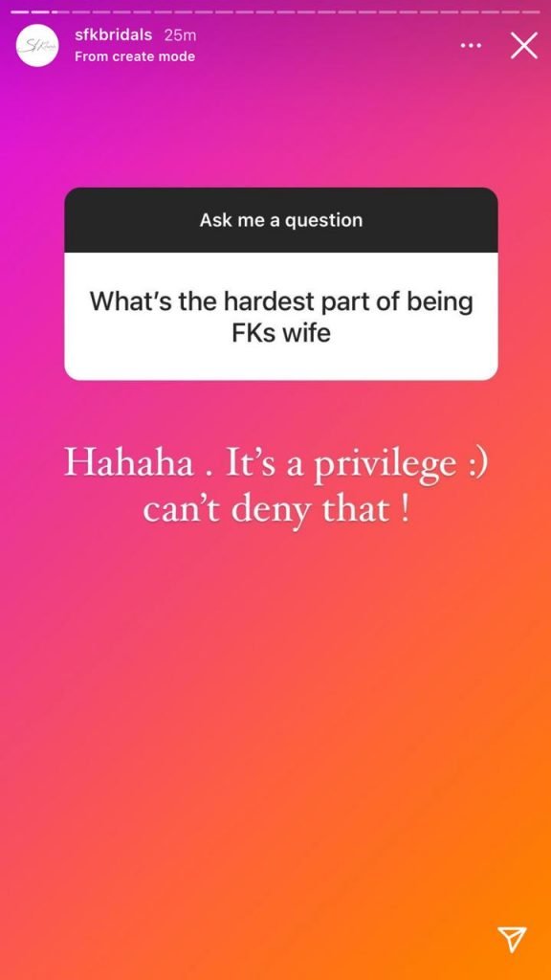Jump to the first story progress segment
551x980 pixels.
pyautogui.click(x=20, y=11)
